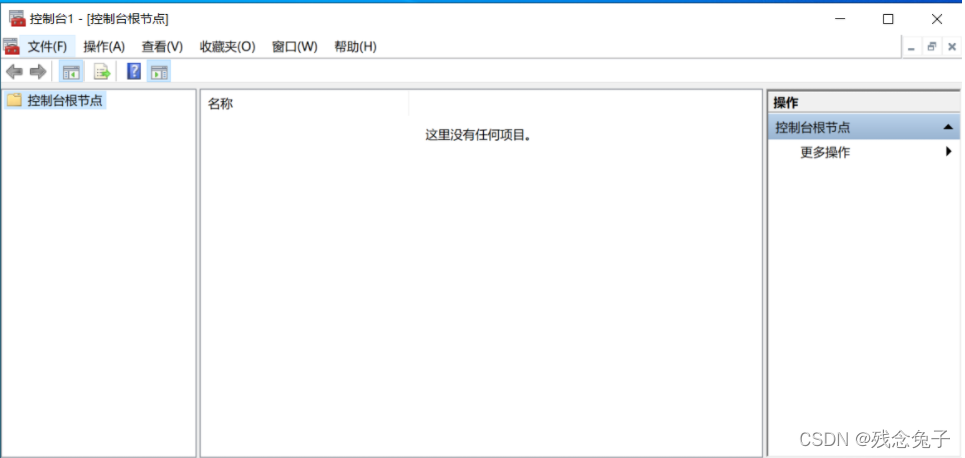Collapse the 控制台根节点 actions section arrow
This screenshot has height=458, width=965.
coord(948,127)
